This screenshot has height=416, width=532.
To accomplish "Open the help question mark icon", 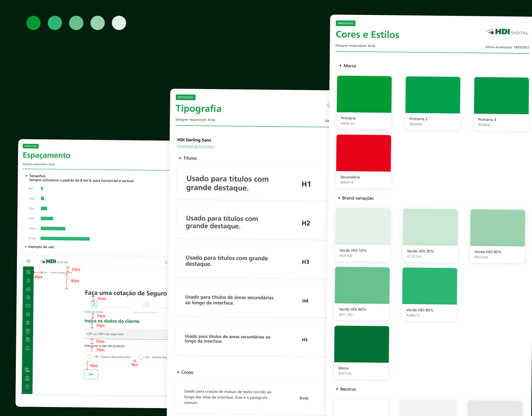I will (x=27, y=387).
